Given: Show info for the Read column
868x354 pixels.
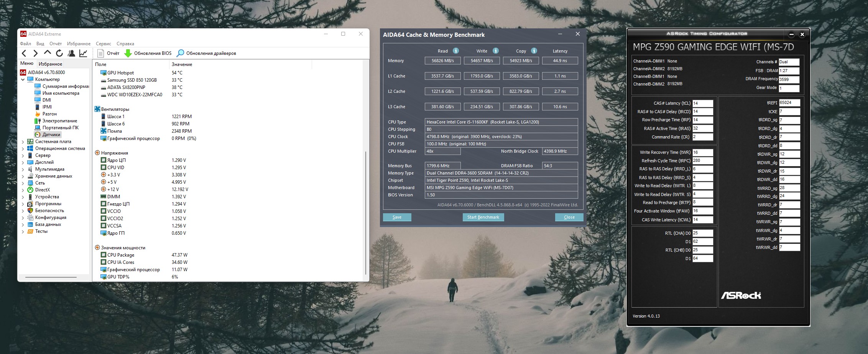Looking at the screenshot, I should [456, 51].
